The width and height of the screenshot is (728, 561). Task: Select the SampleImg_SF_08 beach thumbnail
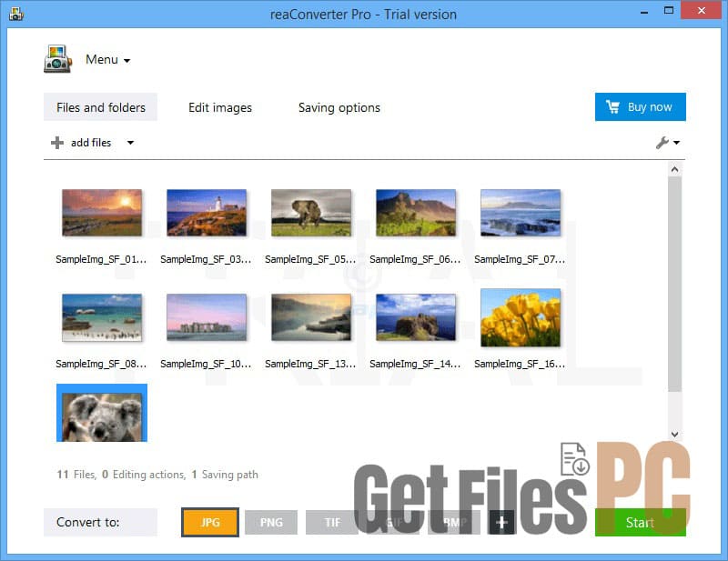(x=102, y=317)
